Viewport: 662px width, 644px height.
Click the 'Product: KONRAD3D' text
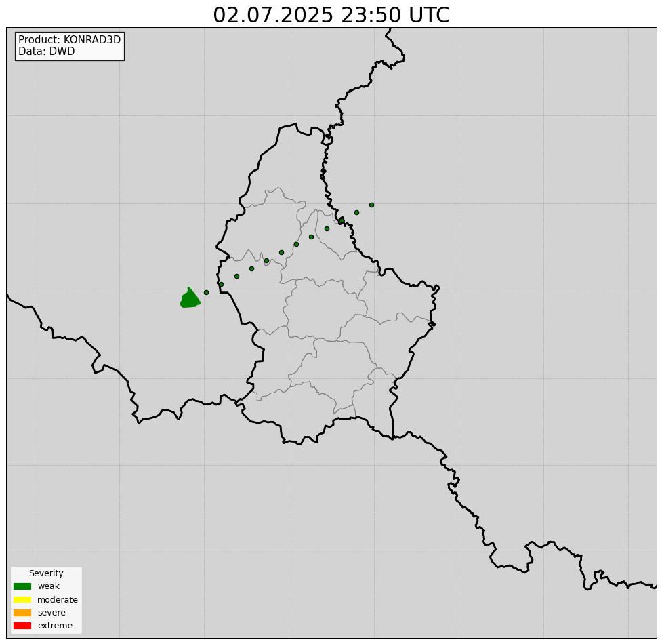70,40
